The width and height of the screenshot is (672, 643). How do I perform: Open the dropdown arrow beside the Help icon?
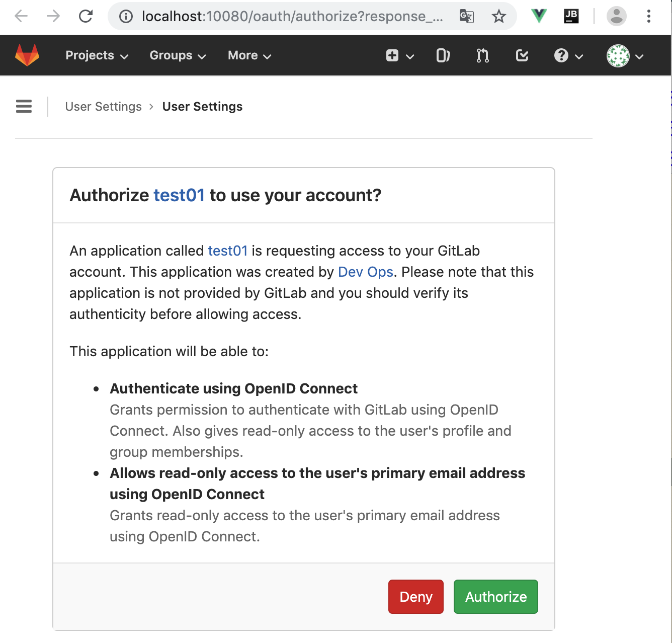(579, 56)
